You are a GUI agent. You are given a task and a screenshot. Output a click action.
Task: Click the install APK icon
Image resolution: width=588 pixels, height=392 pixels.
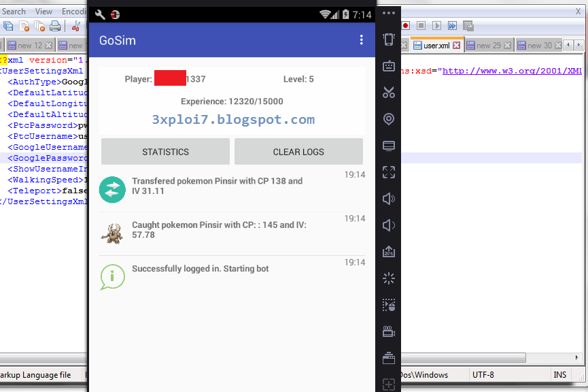pyautogui.click(x=389, y=252)
